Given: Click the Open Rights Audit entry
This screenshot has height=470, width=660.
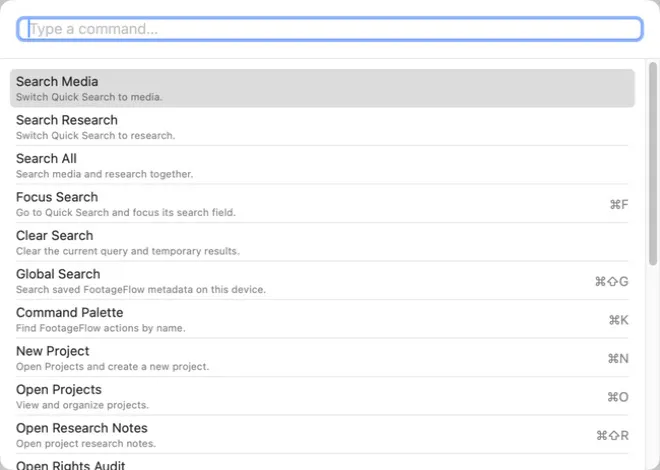Looking at the screenshot, I should point(322,463).
